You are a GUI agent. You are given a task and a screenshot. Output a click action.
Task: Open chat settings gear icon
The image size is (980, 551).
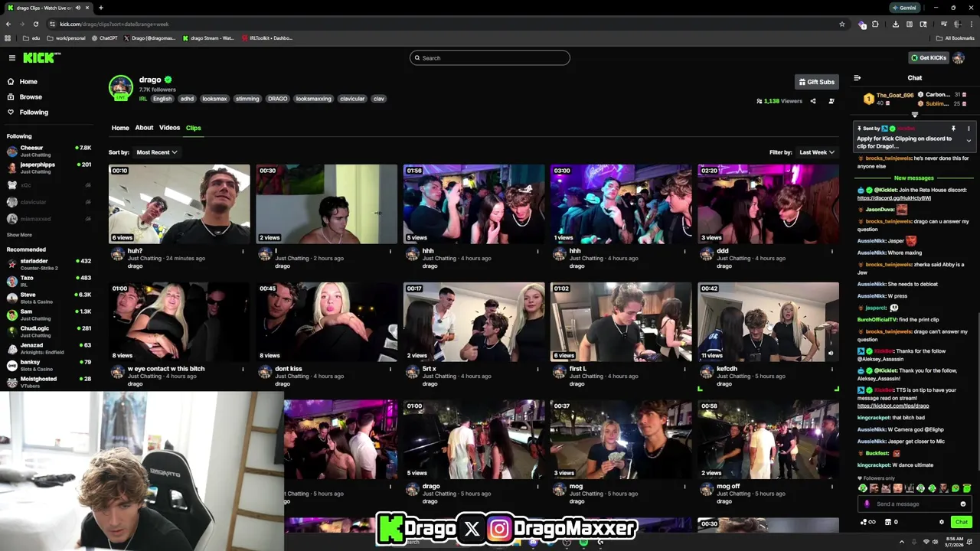tap(942, 522)
